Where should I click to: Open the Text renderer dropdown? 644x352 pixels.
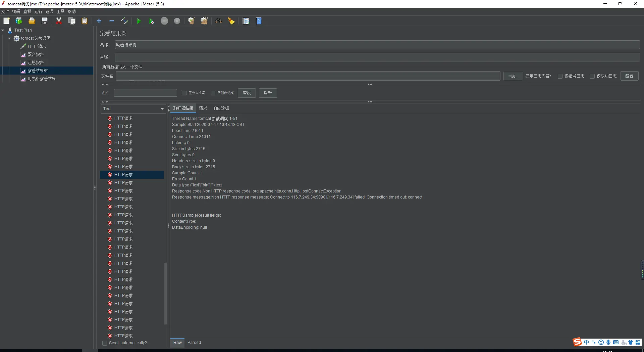click(133, 109)
